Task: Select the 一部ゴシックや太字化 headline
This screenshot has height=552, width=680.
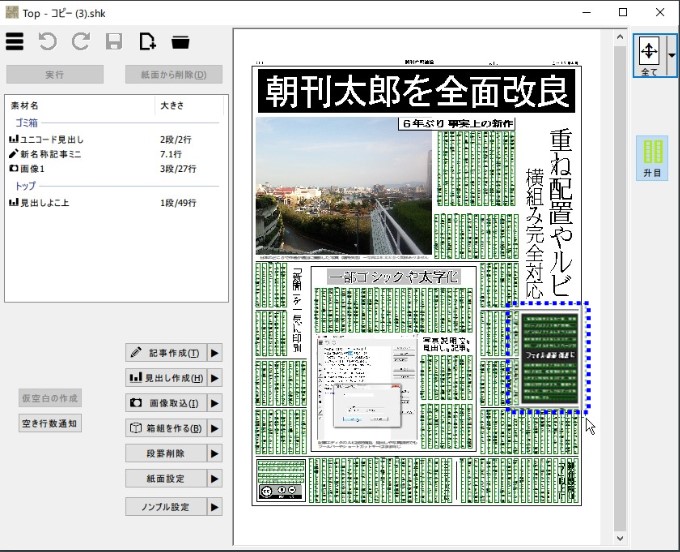Action: click(x=393, y=277)
